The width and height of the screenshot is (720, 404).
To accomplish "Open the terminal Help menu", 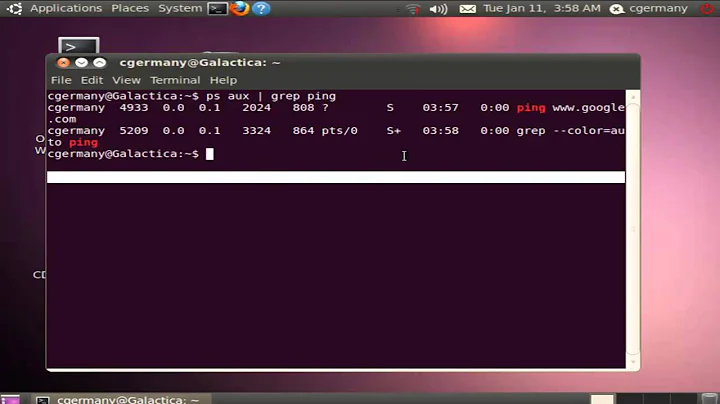I will pos(223,80).
